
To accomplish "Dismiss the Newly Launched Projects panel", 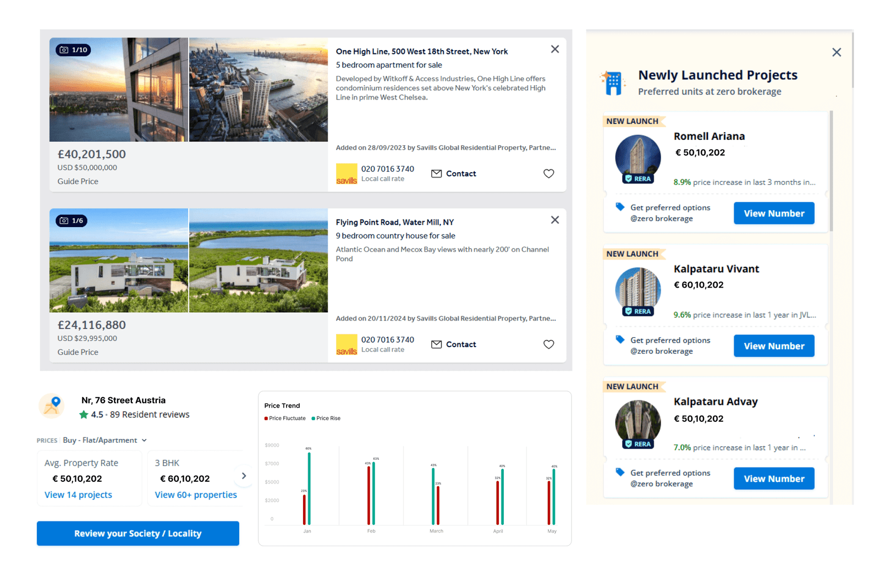I will (x=837, y=52).
